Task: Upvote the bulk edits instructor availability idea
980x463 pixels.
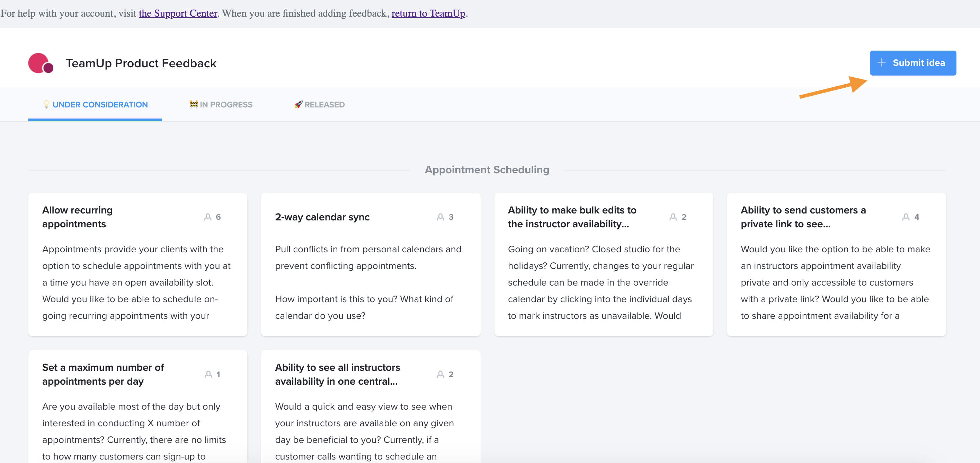Action: pyautogui.click(x=674, y=217)
